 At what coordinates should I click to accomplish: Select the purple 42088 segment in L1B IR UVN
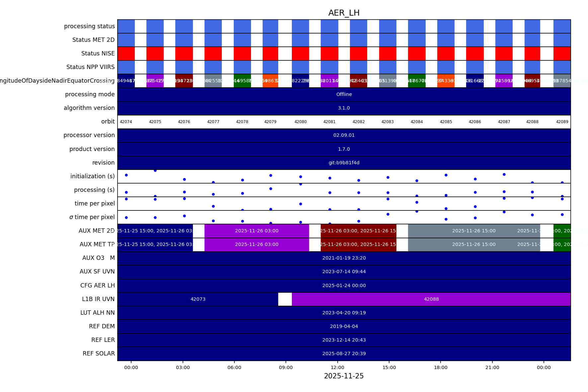coord(431,299)
